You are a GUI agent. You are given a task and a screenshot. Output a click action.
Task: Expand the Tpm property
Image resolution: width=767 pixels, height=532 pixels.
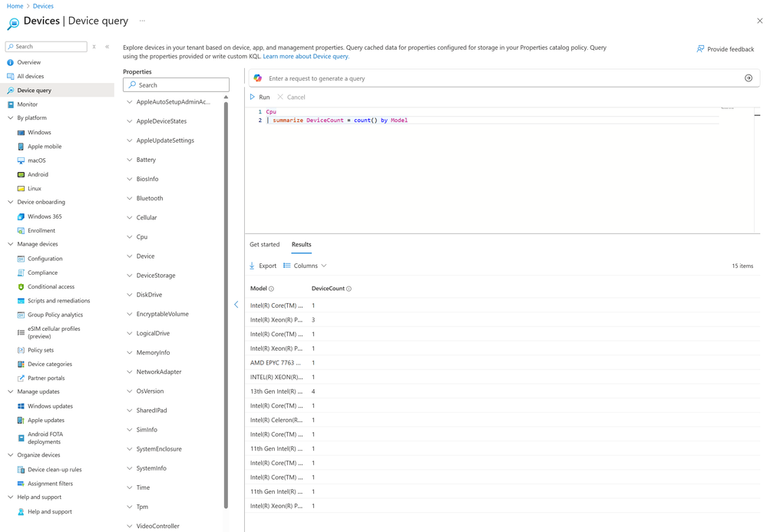[x=129, y=507]
